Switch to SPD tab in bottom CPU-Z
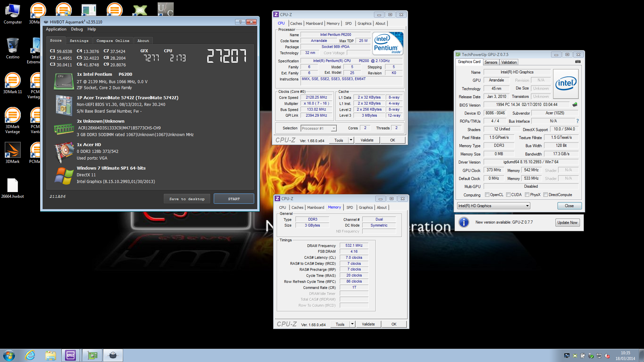644x362 pixels. click(x=350, y=207)
